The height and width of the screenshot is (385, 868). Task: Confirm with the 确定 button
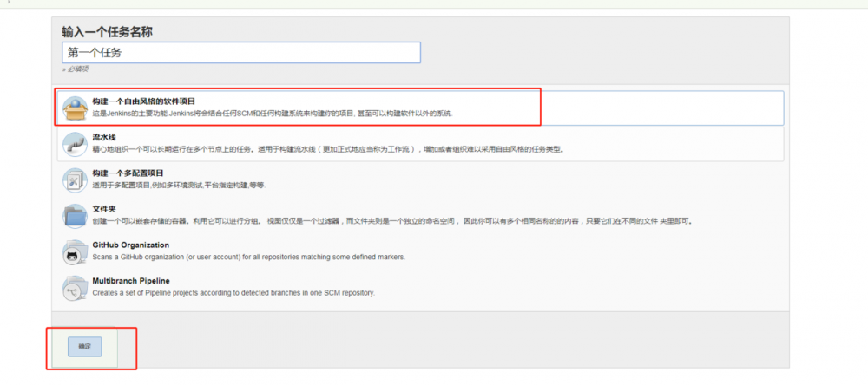point(85,347)
